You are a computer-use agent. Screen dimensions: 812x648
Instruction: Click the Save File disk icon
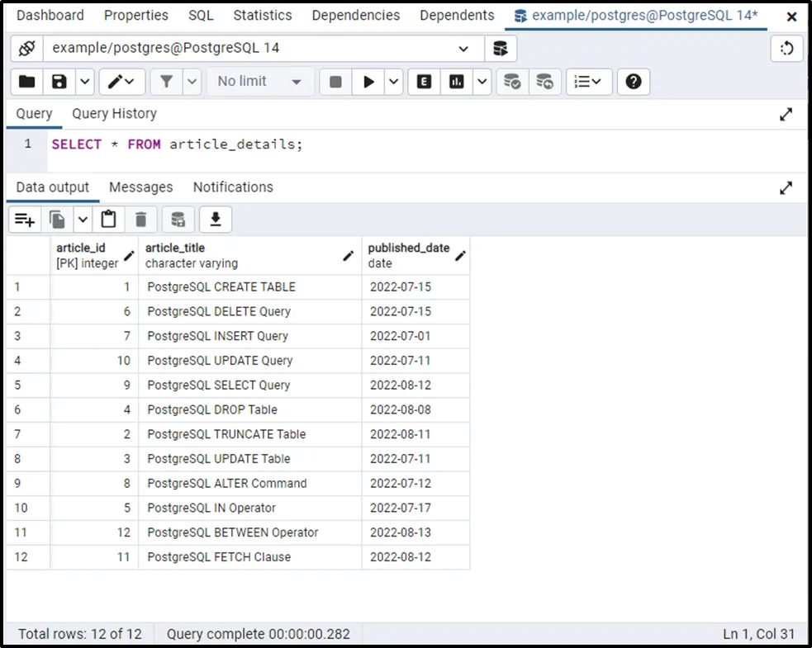pyautogui.click(x=59, y=82)
